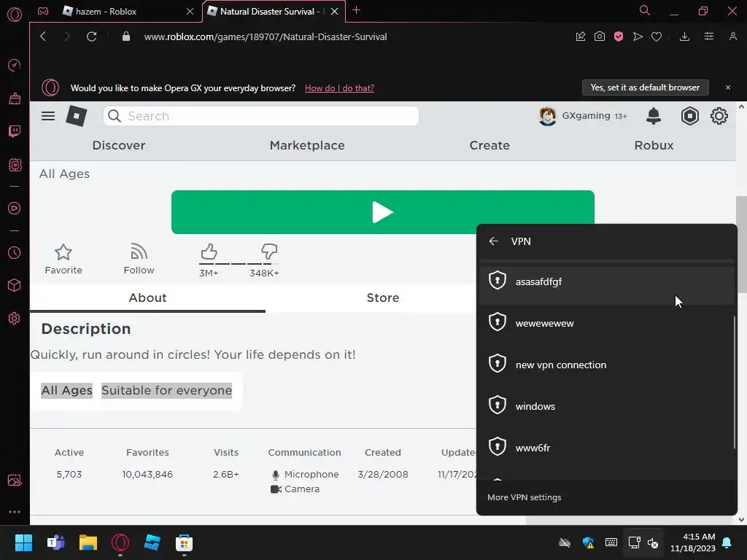This screenshot has width=747, height=560.
Task: Add page to bookmarks heart icon
Action: coord(657,36)
